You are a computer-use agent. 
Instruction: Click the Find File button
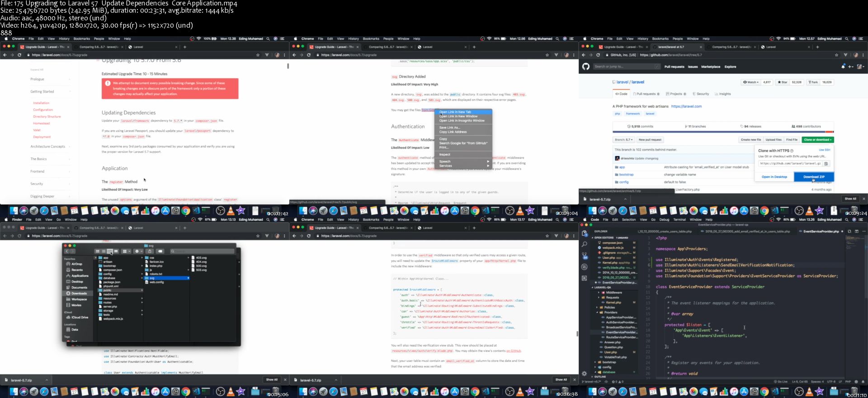pos(792,140)
